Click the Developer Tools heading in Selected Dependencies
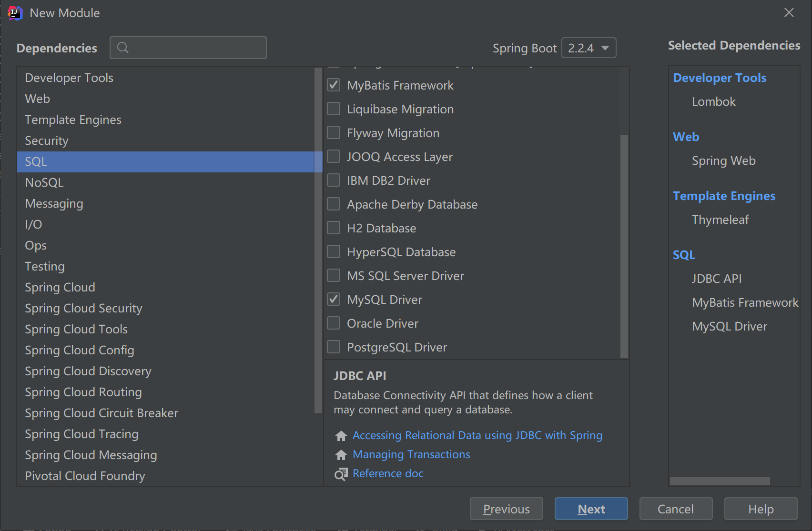Image resolution: width=812 pixels, height=531 pixels. (720, 78)
